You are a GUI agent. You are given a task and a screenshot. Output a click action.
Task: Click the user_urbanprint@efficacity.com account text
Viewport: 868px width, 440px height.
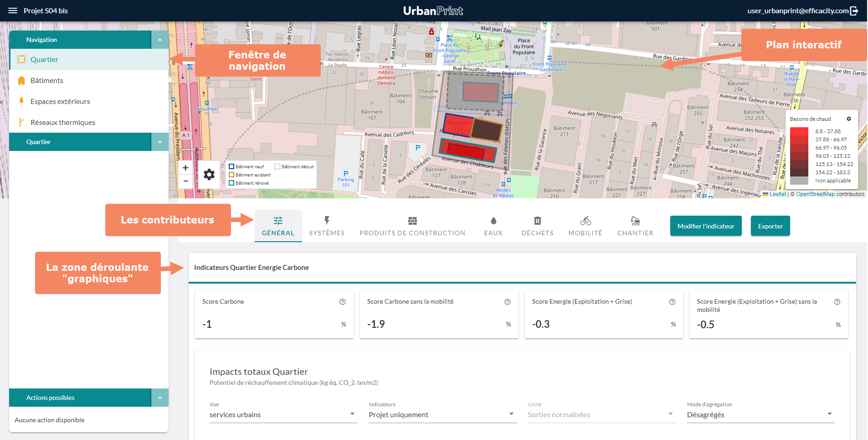[x=798, y=10]
